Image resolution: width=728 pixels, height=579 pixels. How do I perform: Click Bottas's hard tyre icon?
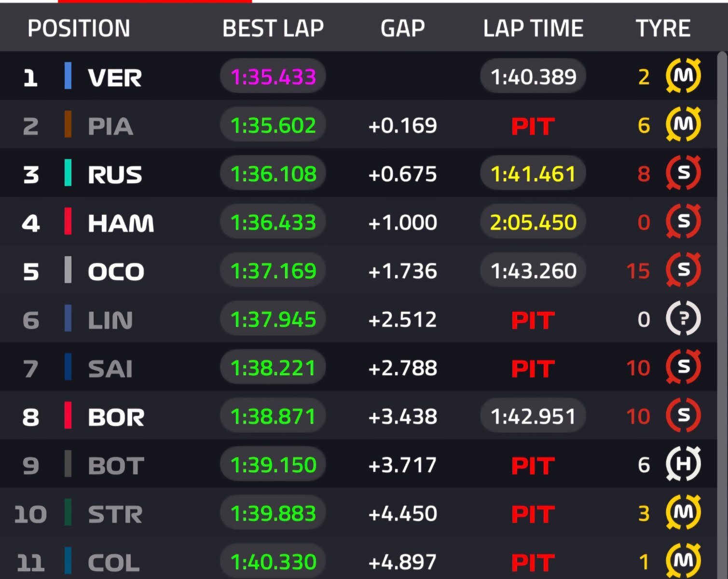pos(683,464)
